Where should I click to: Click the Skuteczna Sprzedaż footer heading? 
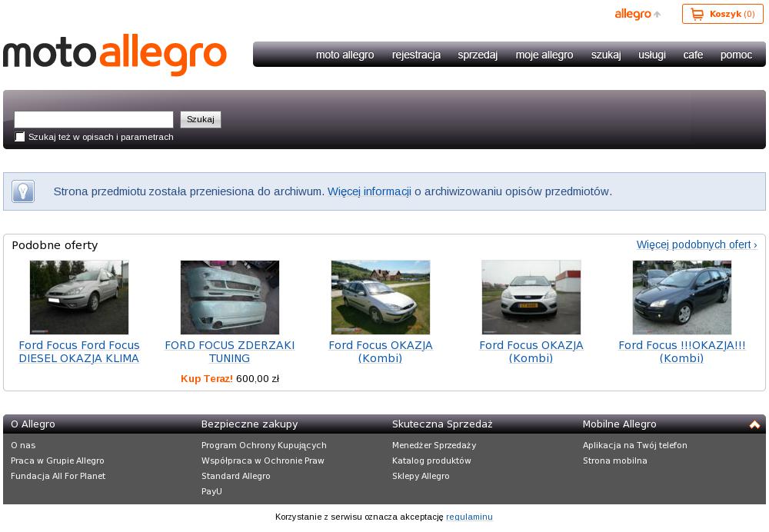(442, 424)
